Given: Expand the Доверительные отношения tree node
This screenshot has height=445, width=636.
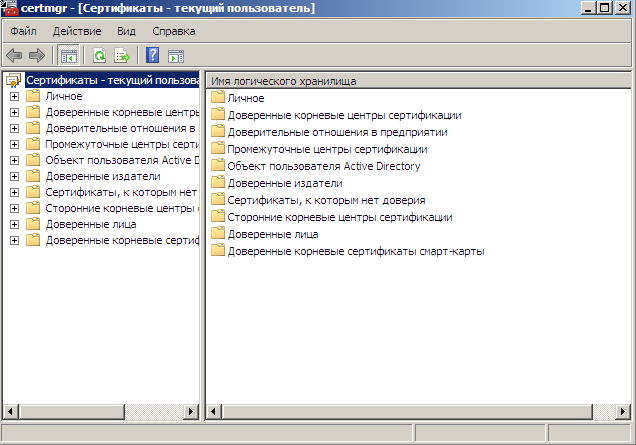Looking at the screenshot, I should pos(14,128).
